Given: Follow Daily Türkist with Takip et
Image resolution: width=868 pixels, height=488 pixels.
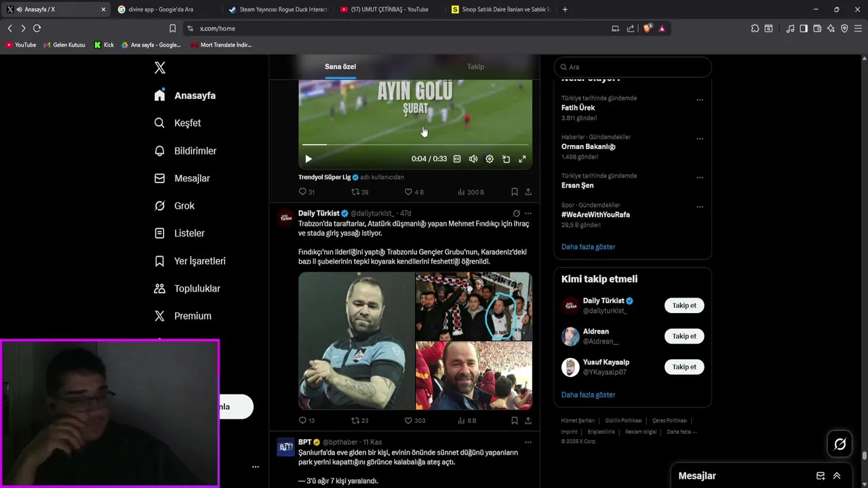Looking at the screenshot, I should [x=684, y=306].
